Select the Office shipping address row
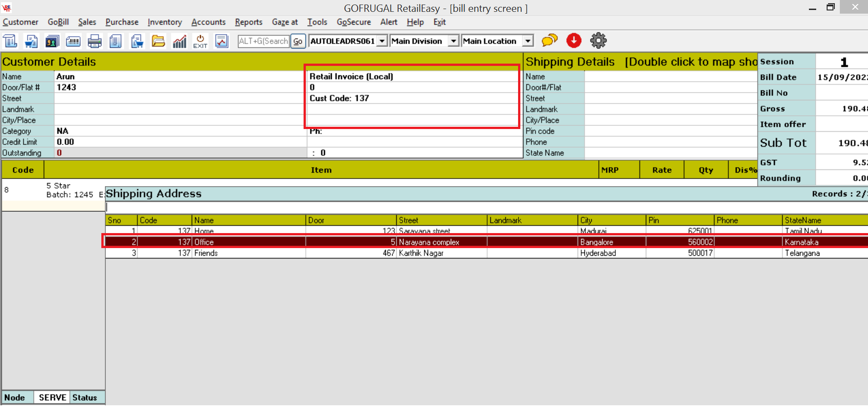This screenshot has width=868, height=408. click(x=487, y=242)
